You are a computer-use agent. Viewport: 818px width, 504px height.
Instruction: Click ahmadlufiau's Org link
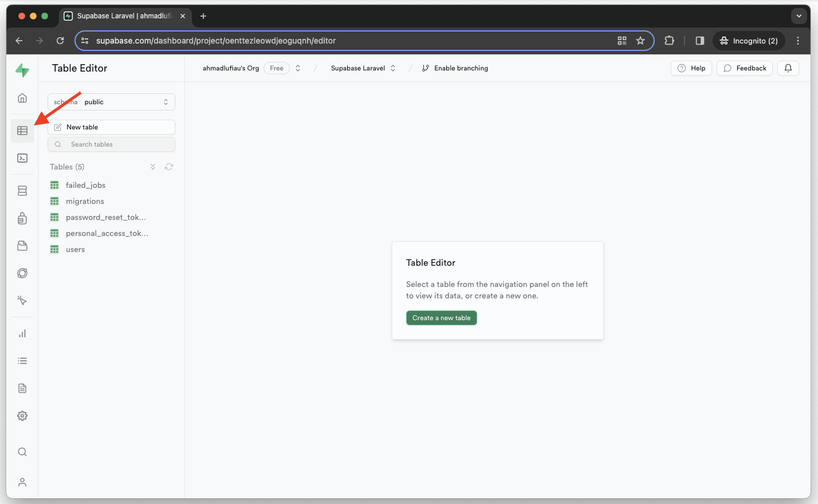(x=231, y=68)
